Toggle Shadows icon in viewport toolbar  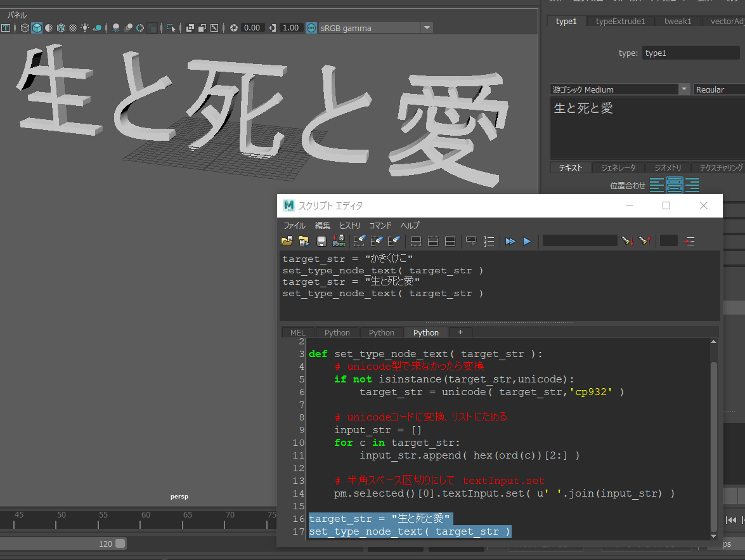[97, 28]
